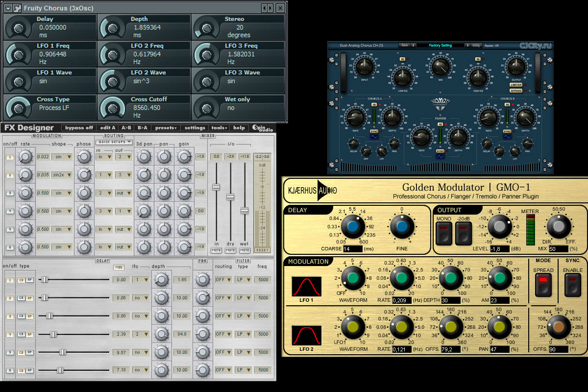Screen dimensions: 588x392
Task: Click the in fader in FX Designer mixer
Action: pyautogui.click(x=216, y=187)
